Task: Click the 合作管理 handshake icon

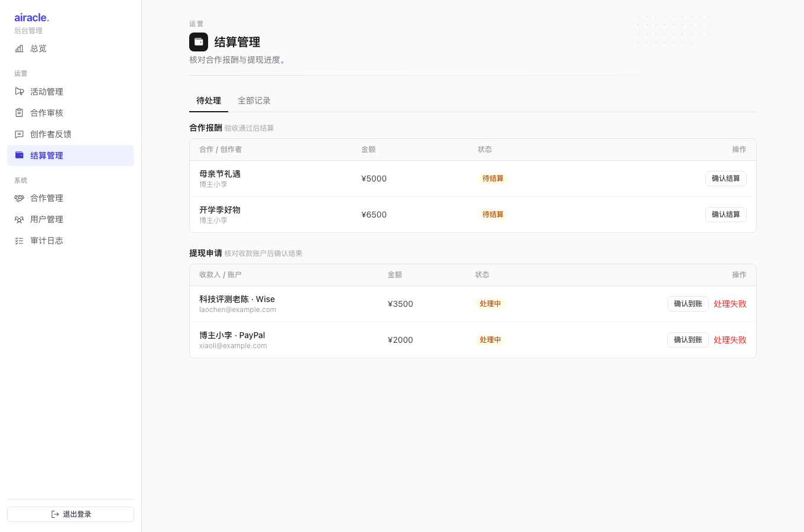Action: (x=19, y=198)
